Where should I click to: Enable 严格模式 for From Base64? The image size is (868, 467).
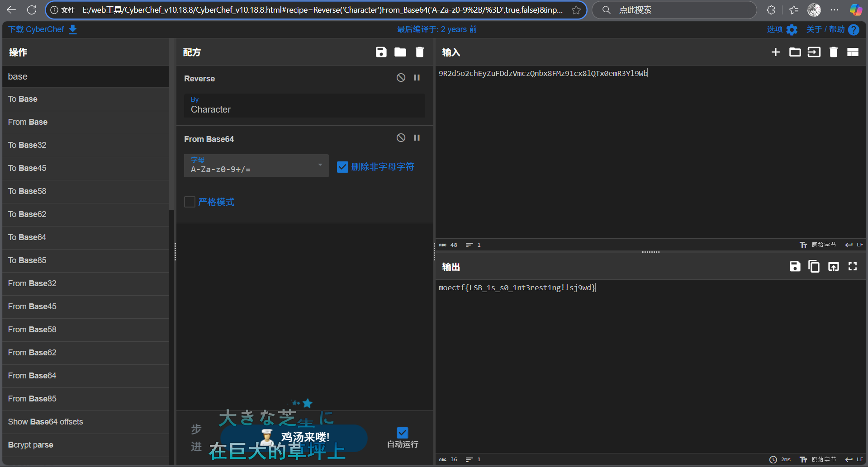pyautogui.click(x=190, y=202)
